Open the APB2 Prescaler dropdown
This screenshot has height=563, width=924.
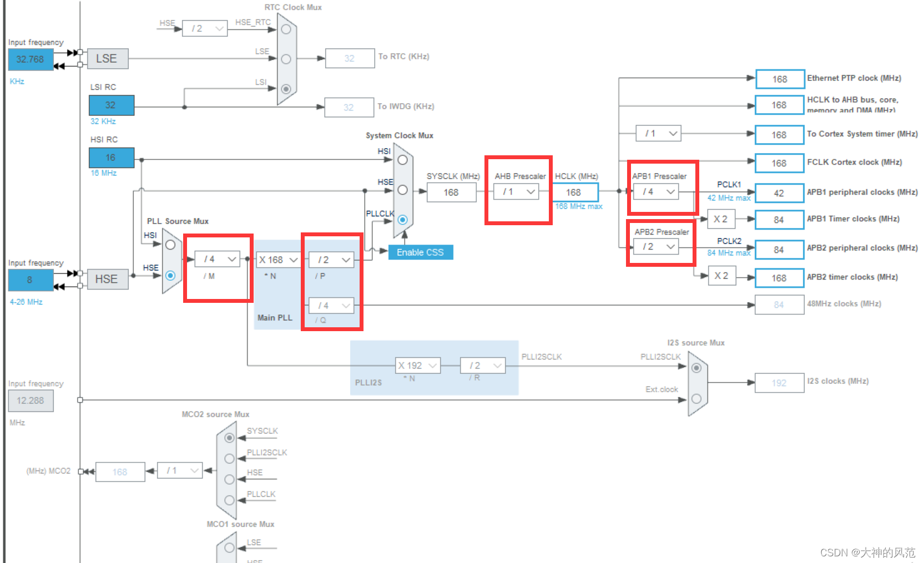click(x=656, y=246)
